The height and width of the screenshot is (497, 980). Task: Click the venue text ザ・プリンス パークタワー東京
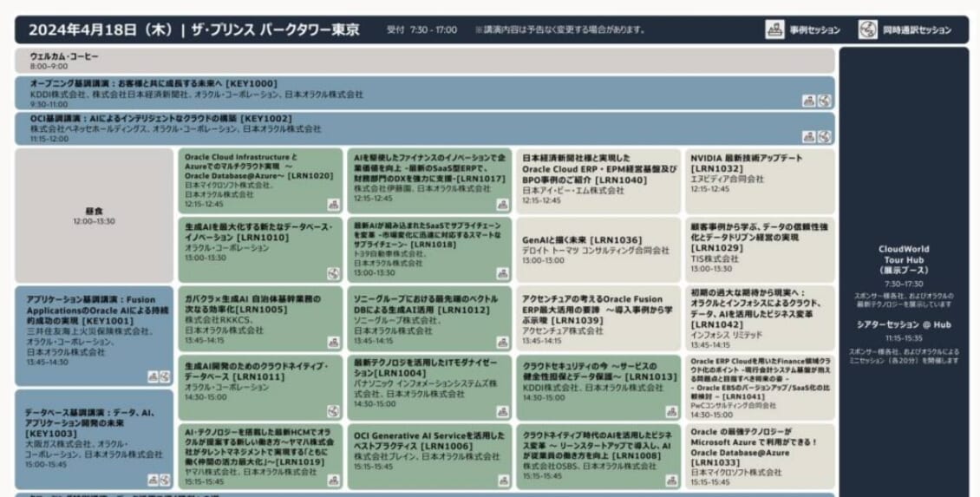[x=274, y=30]
